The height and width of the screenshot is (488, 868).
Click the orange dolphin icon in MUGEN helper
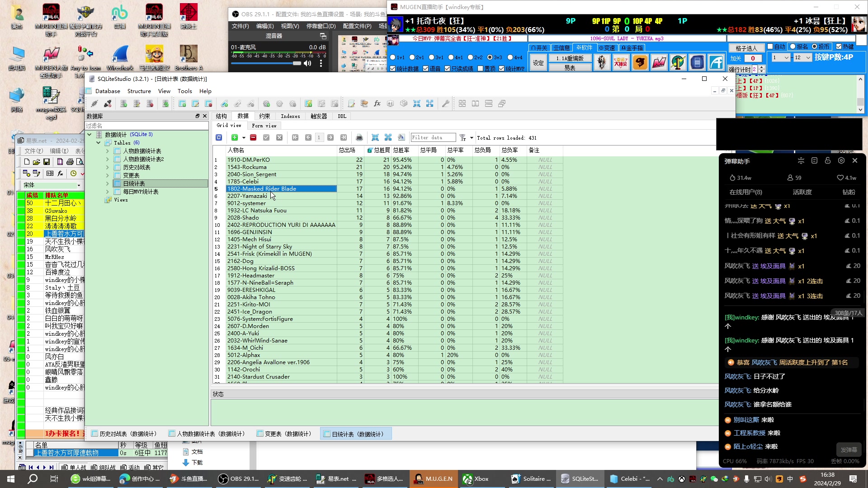pos(640,62)
